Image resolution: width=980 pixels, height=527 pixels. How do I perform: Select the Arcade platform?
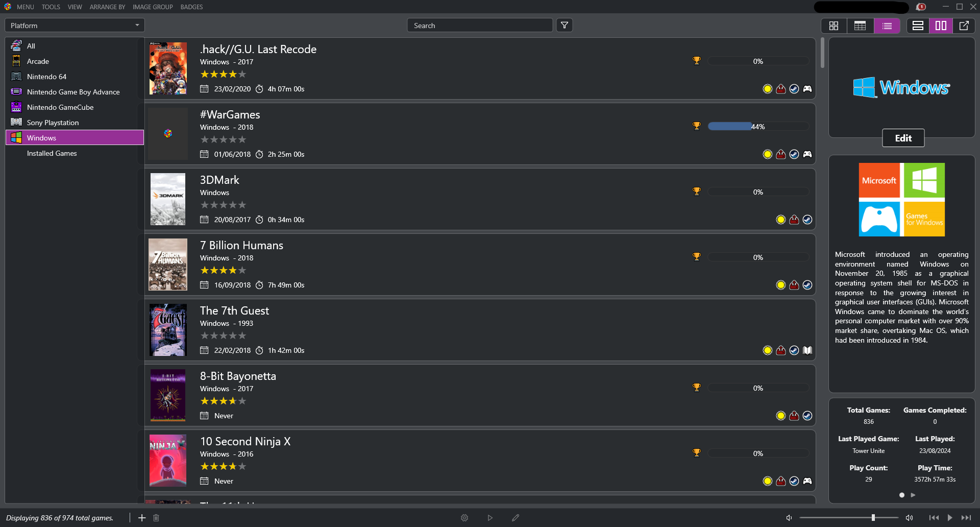coord(75,61)
